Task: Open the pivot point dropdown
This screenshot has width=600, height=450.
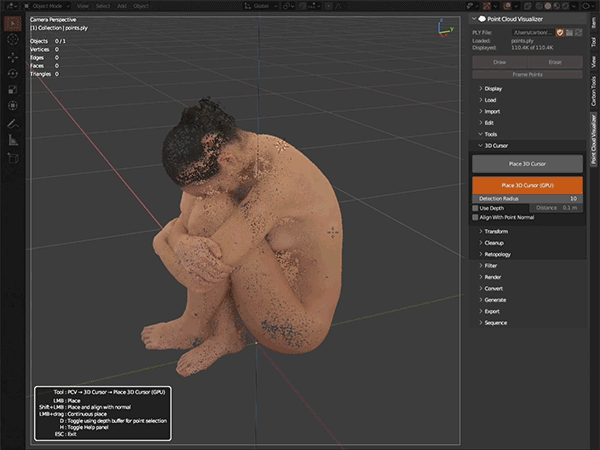Action: click(288, 6)
